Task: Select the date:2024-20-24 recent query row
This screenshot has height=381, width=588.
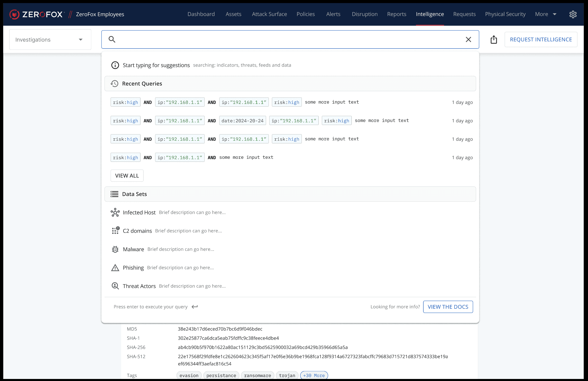Action: 242,121
